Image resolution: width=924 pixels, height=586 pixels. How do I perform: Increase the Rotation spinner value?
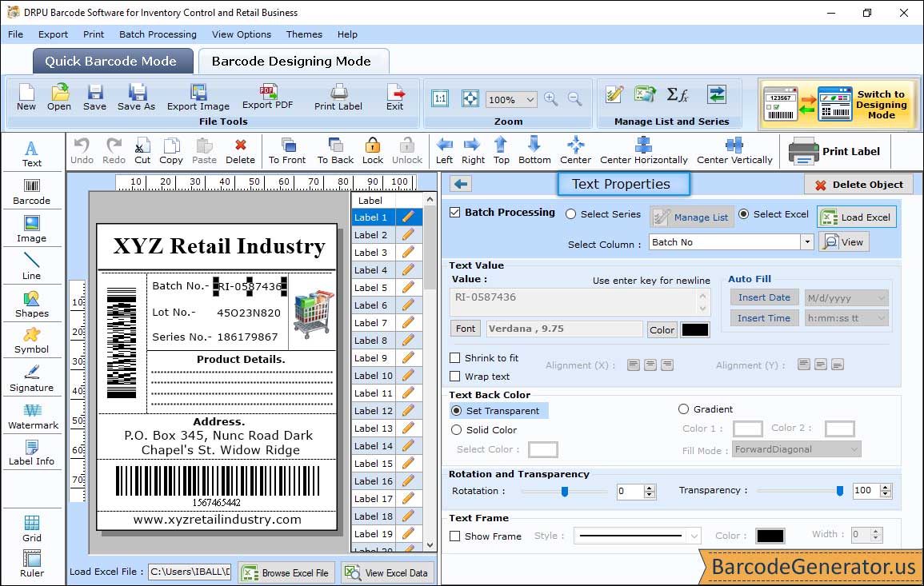650,488
